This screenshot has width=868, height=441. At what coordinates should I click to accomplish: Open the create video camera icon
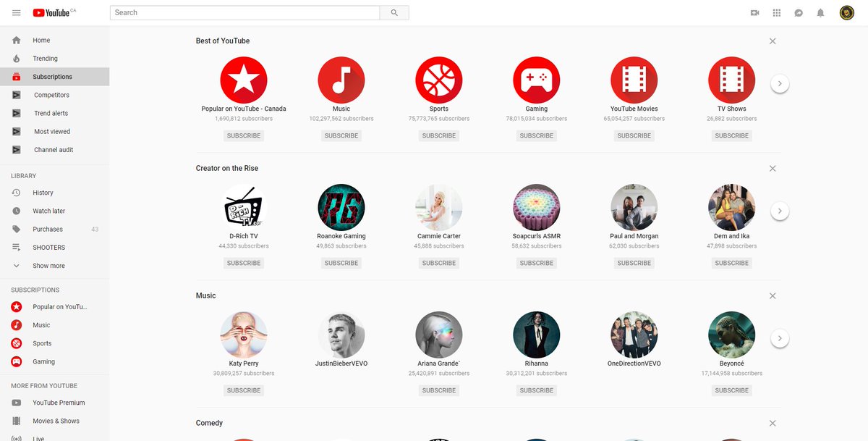755,13
